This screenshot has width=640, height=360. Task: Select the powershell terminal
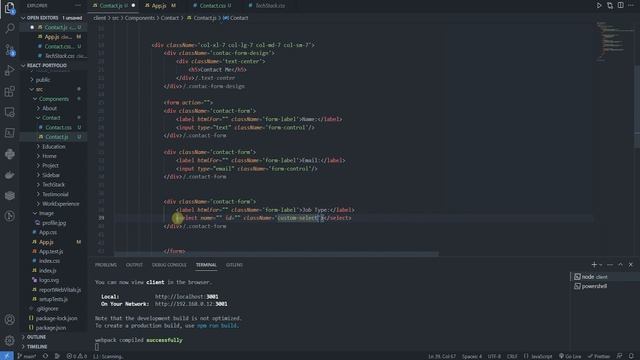point(604,286)
